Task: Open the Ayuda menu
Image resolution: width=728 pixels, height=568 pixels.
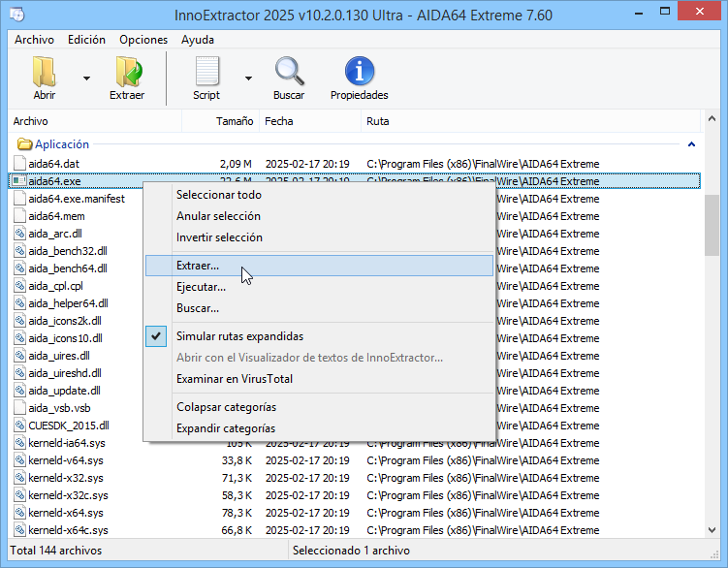Action: tap(198, 40)
